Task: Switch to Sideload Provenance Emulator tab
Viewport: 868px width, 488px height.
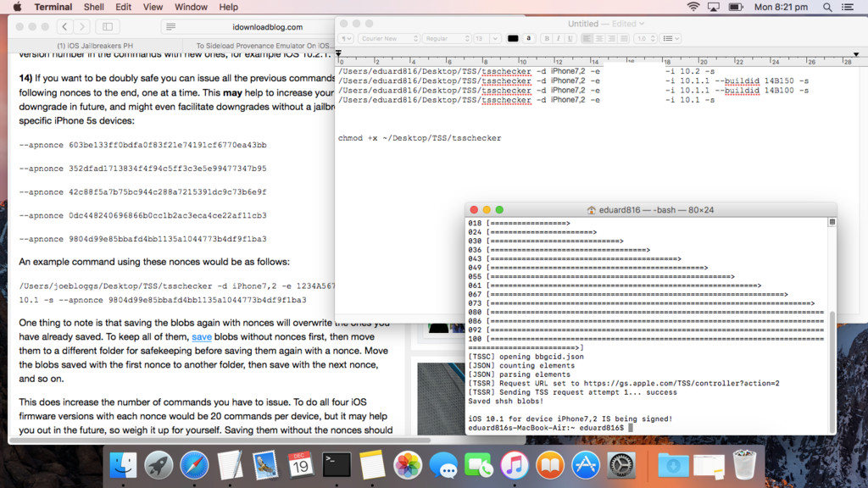Action: coord(264,46)
